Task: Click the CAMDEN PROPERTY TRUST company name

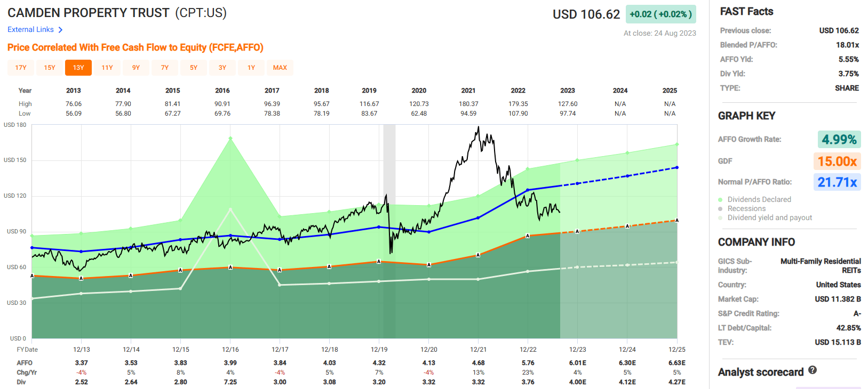Action: tap(89, 13)
